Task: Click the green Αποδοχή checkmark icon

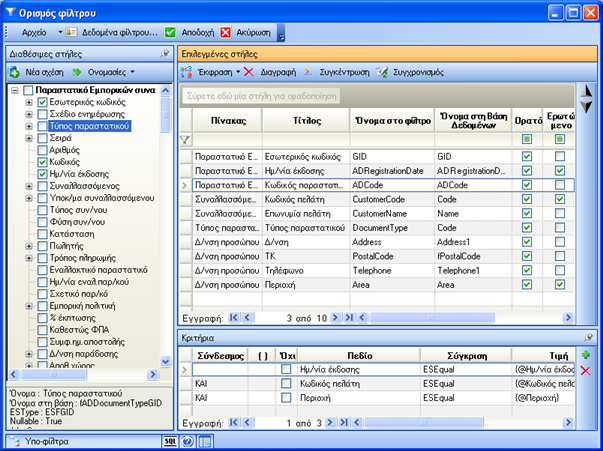Action: [x=170, y=33]
